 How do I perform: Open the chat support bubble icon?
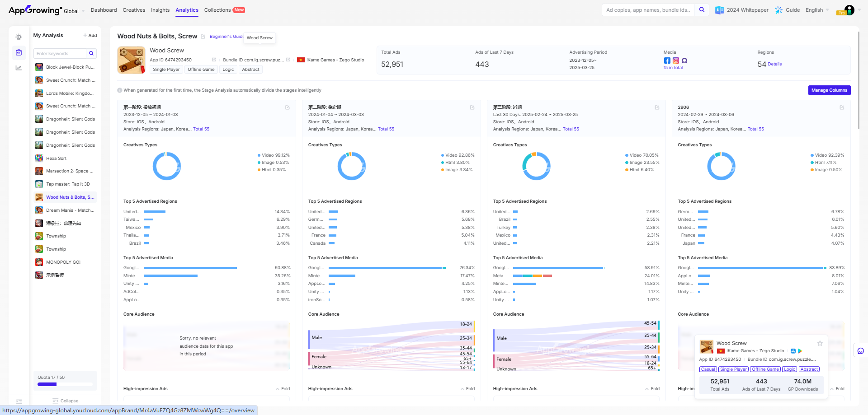point(861,351)
